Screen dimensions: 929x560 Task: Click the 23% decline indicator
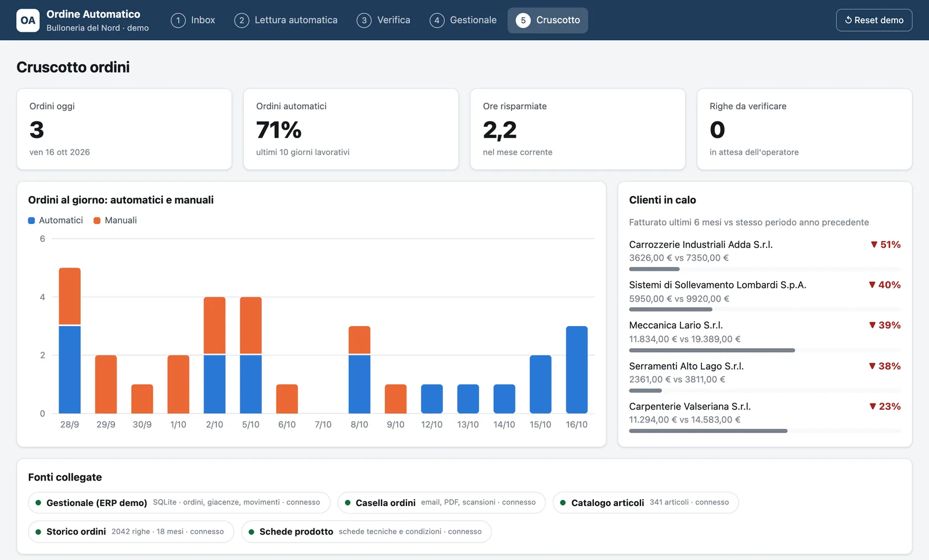pos(885,406)
